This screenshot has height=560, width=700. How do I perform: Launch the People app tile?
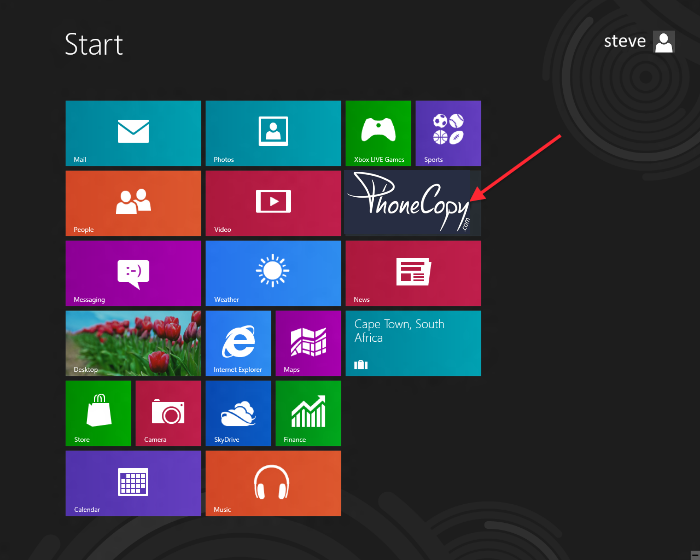coord(133,203)
